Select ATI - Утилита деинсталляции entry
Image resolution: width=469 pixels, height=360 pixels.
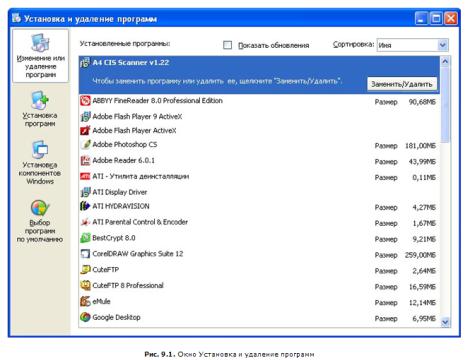click(x=259, y=176)
